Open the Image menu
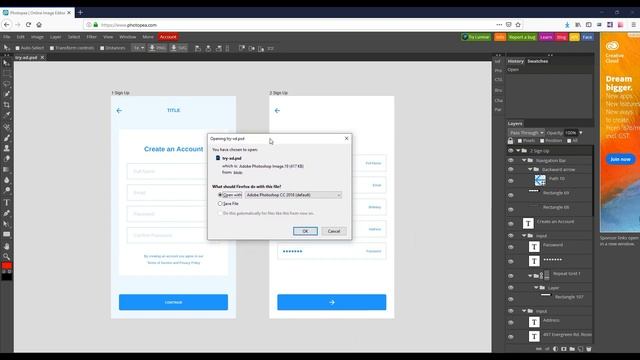Image resolution: width=640 pixels, height=360 pixels. pyautogui.click(x=37, y=37)
